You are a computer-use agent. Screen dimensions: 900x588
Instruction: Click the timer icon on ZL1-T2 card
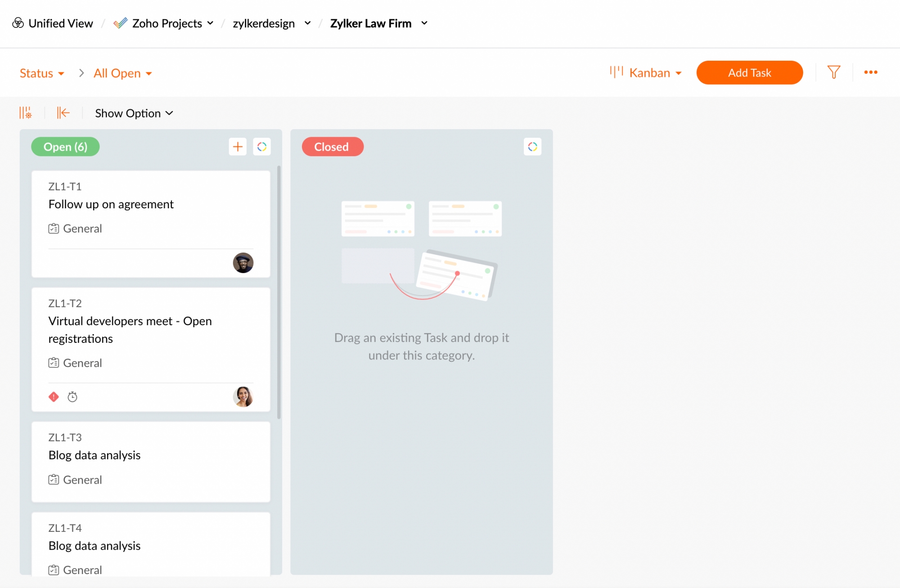pyautogui.click(x=72, y=397)
